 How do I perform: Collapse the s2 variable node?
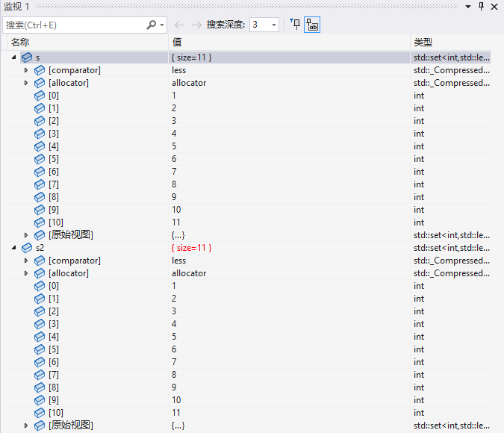pos(13,248)
